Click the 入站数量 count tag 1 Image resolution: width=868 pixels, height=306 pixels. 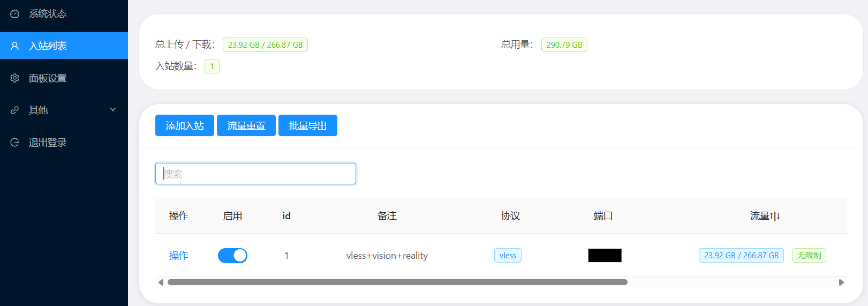point(212,66)
